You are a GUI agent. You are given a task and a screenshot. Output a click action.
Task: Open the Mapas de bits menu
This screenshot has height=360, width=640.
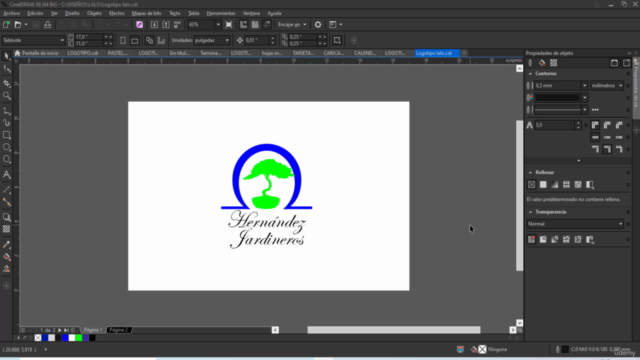147,13
